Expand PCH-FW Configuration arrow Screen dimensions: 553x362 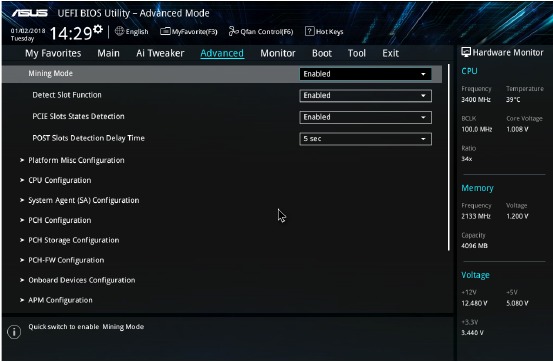pyautogui.click(x=22, y=260)
